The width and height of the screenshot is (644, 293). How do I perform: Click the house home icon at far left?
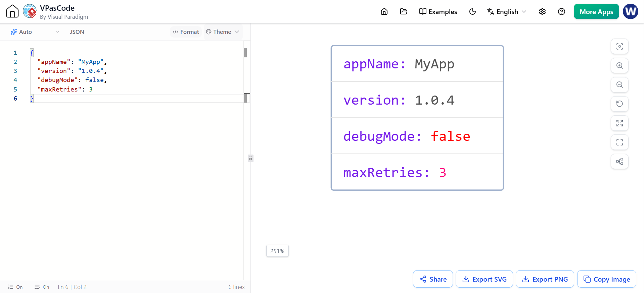[x=12, y=11]
